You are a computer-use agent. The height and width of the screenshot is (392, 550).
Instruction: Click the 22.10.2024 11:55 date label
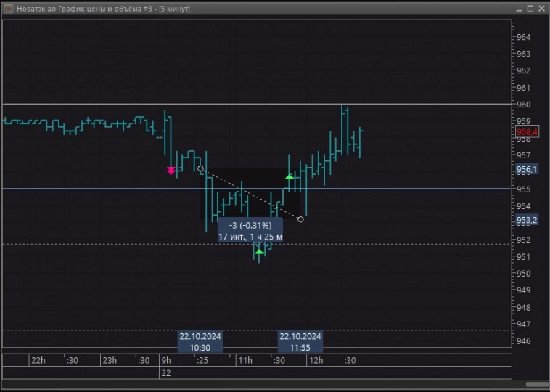pos(300,342)
